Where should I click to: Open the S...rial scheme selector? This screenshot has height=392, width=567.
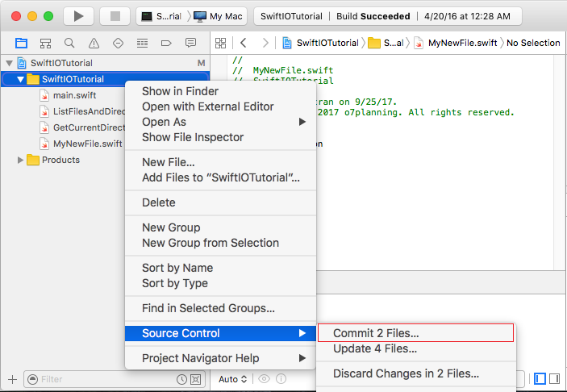pos(161,16)
